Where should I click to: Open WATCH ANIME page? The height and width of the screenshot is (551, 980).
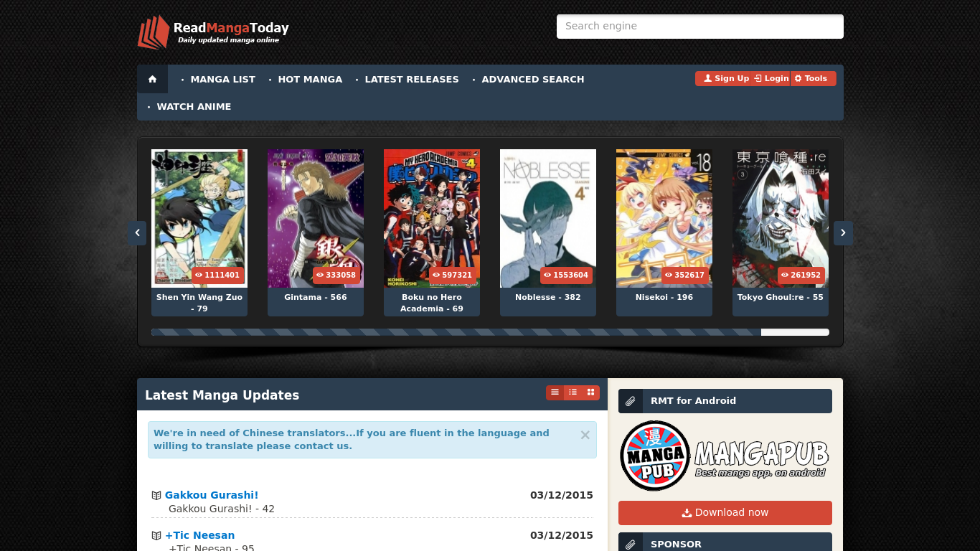(x=194, y=106)
